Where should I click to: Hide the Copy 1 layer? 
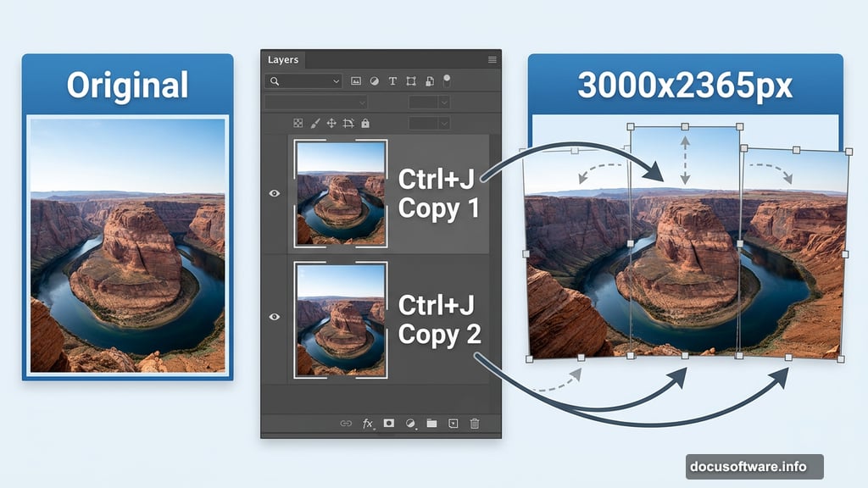pyautogui.click(x=274, y=194)
